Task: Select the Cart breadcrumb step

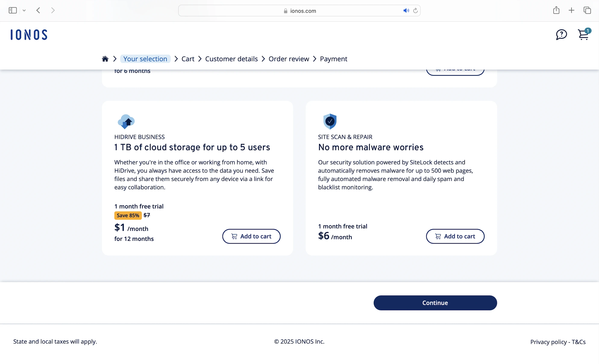Action: pyautogui.click(x=188, y=59)
